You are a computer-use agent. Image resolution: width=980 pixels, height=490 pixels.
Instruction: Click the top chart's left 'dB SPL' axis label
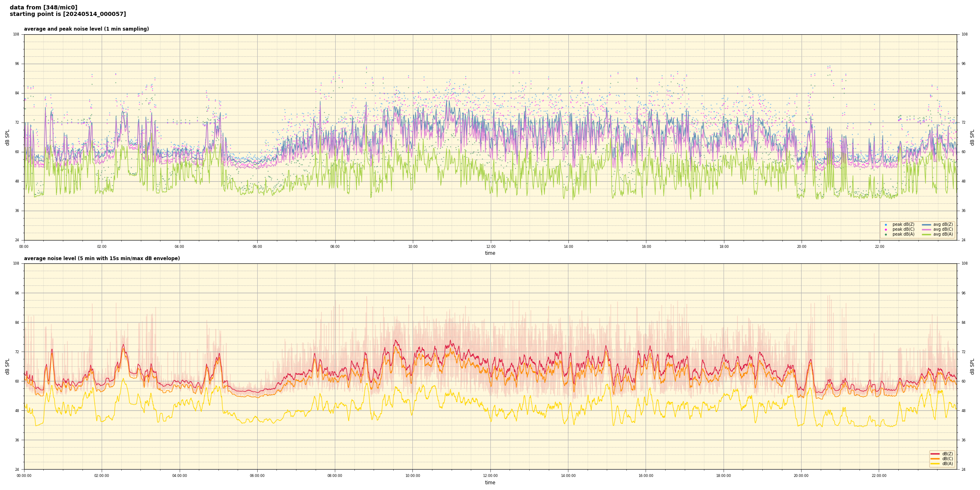click(x=7, y=137)
